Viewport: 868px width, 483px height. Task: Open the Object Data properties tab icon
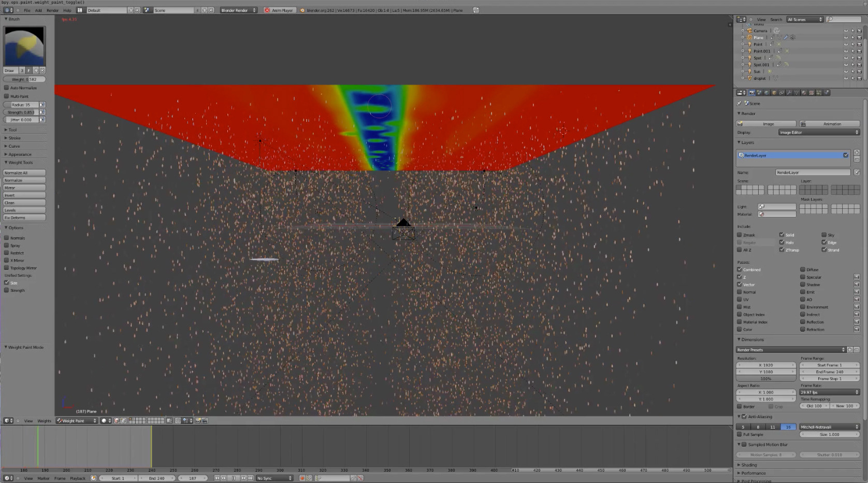pyautogui.click(x=797, y=93)
